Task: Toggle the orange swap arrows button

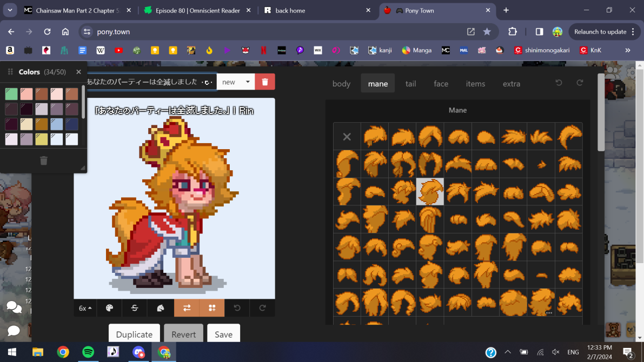Action: (187, 308)
